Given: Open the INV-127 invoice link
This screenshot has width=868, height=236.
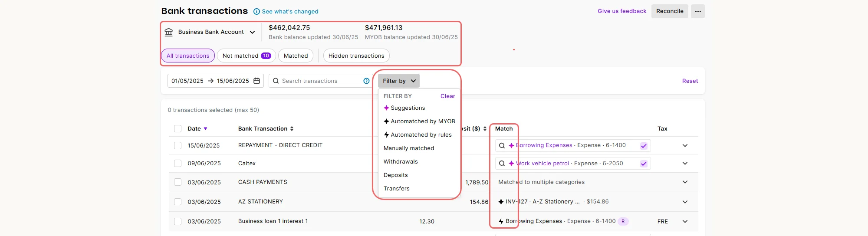Looking at the screenshot, I should coord(516,202).
